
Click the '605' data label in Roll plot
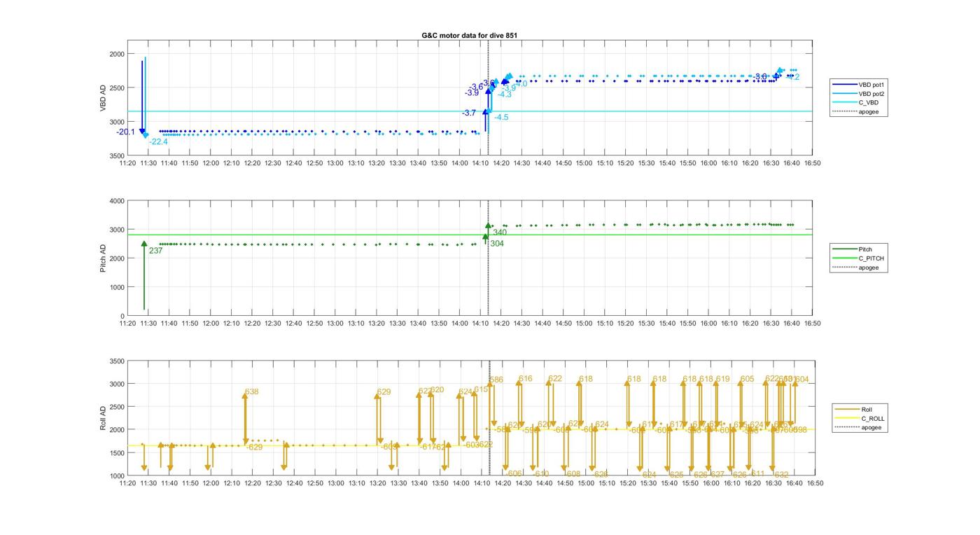click(748, 379)
